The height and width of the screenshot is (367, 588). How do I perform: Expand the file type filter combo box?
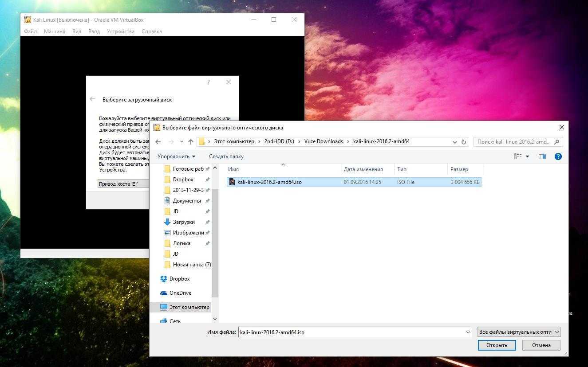(x=519, y=332)
